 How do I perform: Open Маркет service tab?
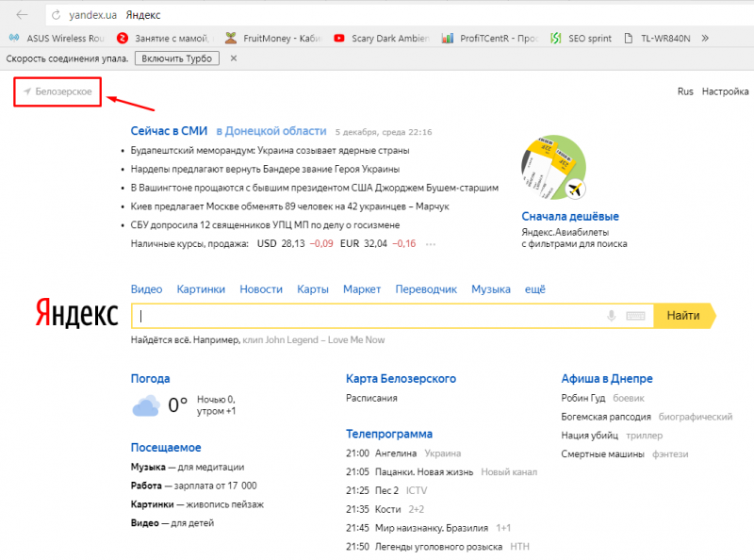point(362,289)
